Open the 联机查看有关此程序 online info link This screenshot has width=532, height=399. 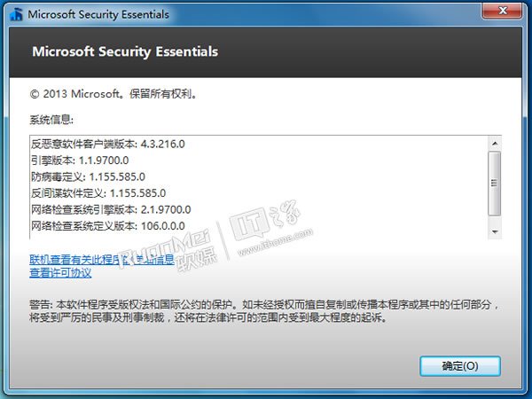coord(102,260)
